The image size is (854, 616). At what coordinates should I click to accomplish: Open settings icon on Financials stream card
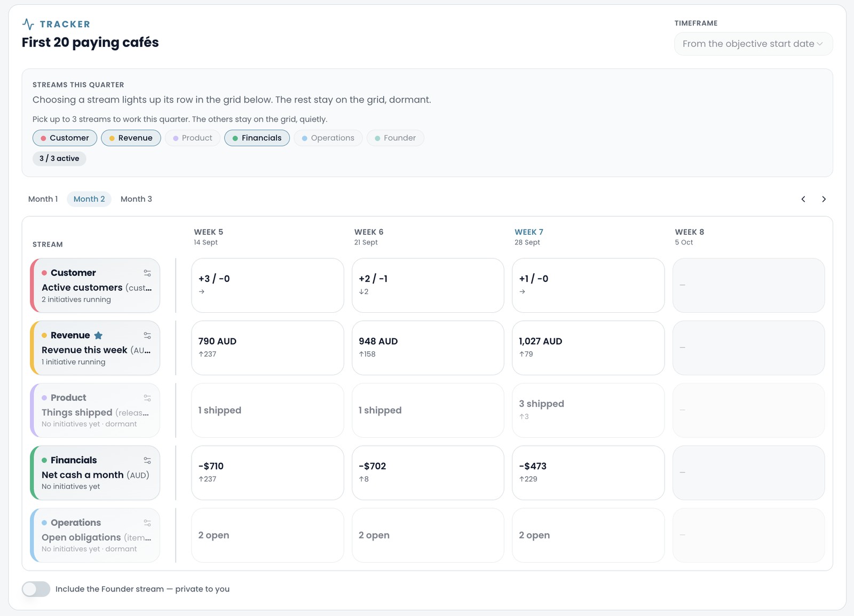click(147, 460)
